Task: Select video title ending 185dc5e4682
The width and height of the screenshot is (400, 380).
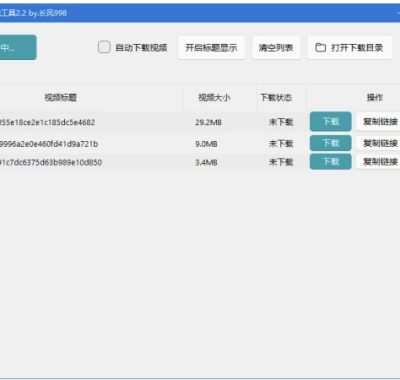Action: point(47,122)
